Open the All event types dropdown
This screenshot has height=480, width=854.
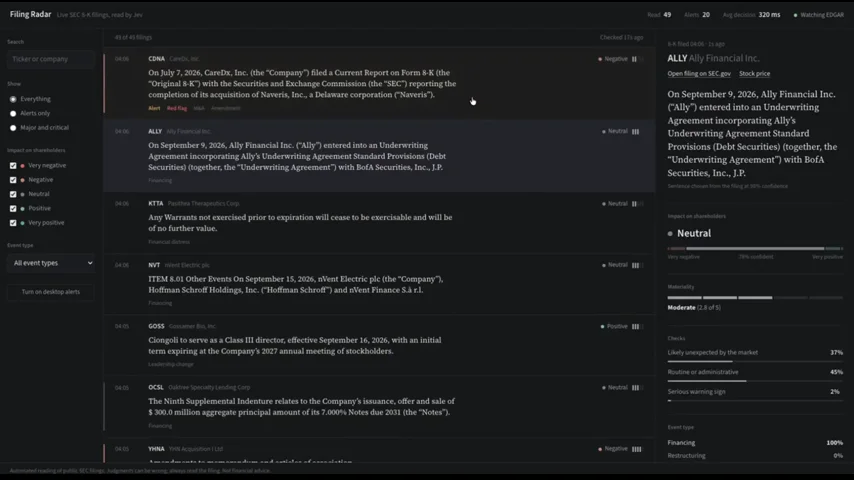click(51, 263)
